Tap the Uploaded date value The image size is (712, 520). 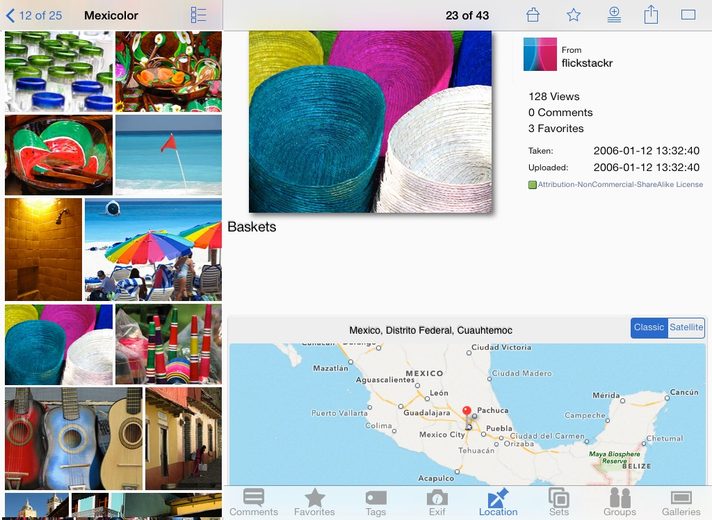646,167
